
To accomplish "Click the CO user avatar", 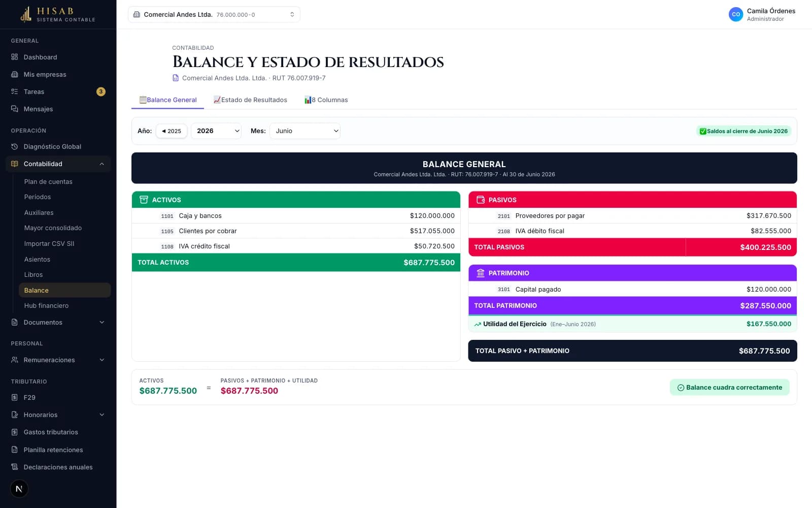I will (x=735, y=14).
